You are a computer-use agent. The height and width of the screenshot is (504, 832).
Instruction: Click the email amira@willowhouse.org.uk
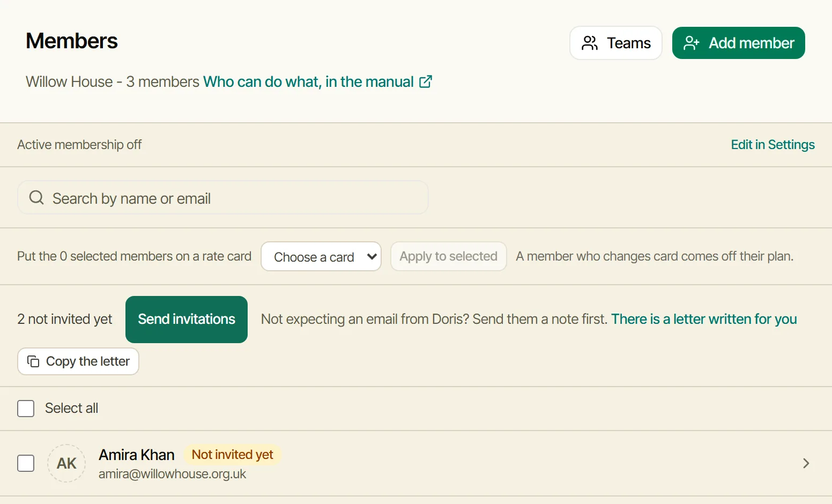click(x=172, y=474)
